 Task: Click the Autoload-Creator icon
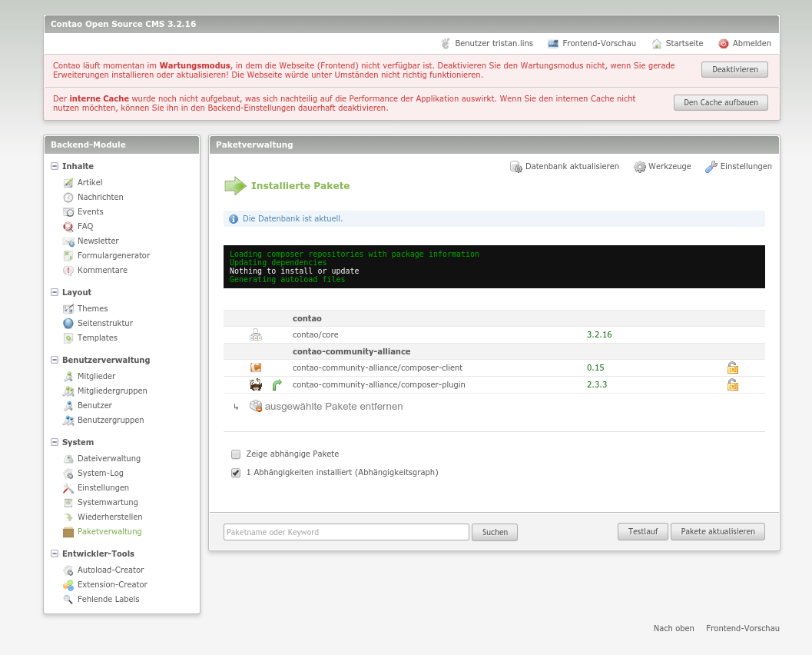coord(68,570)
